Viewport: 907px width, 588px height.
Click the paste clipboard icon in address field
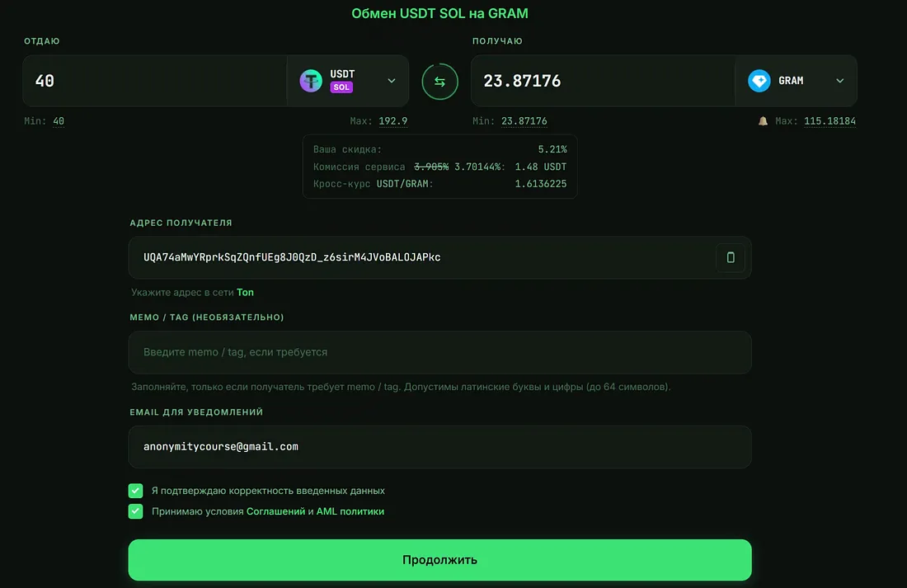[x=731, y=257]
